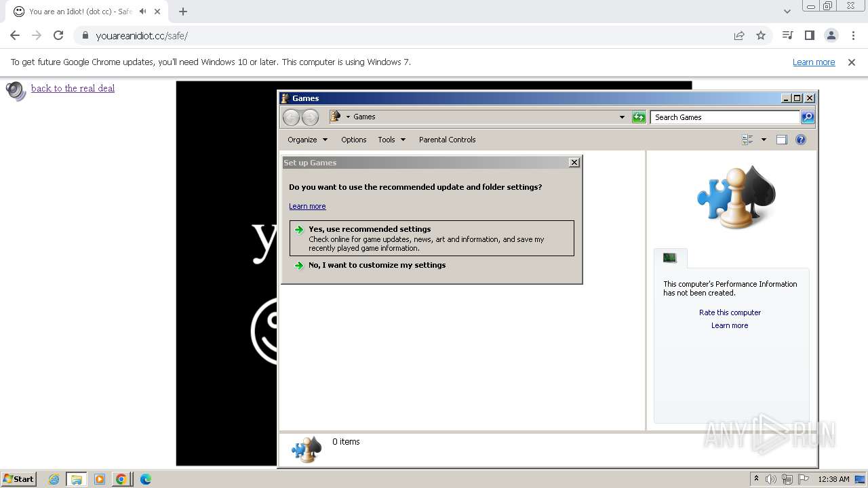Click the Search Games input field

point(725,117)
